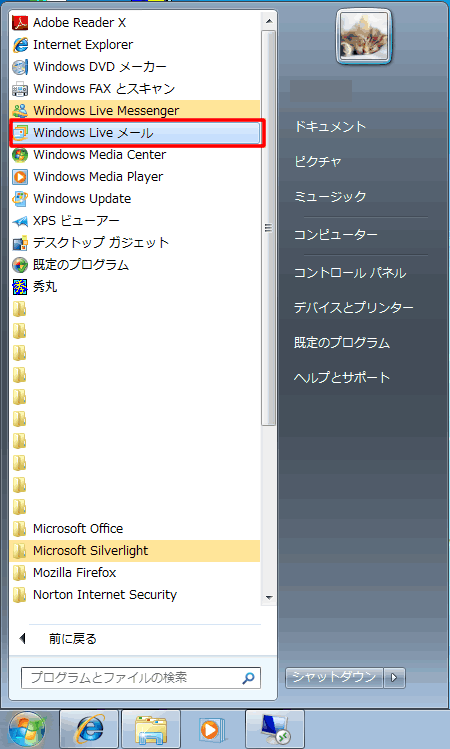Image resolution: width=450 pixels, height=749 pixels.
Task: Click the magnifier icon in search box
Action: [x=248, y=678]
